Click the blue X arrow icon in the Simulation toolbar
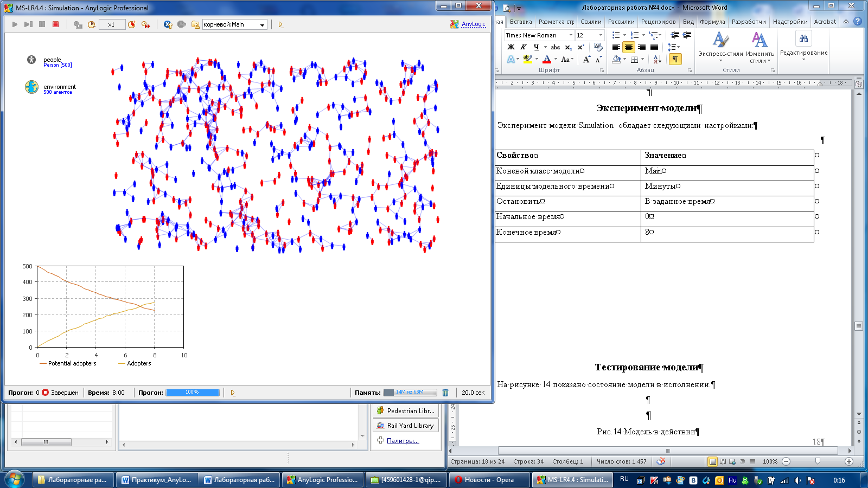868x488 pixels. [168, 24]
